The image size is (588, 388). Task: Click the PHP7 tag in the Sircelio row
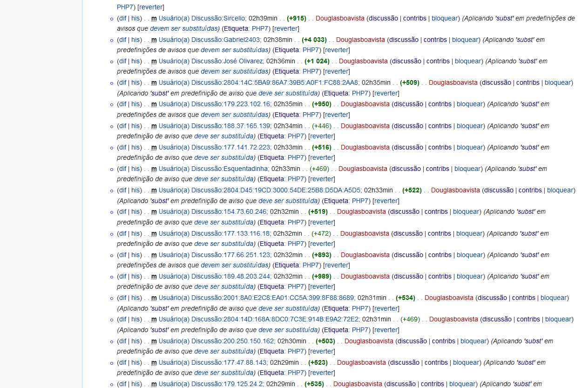coord(260,29)
